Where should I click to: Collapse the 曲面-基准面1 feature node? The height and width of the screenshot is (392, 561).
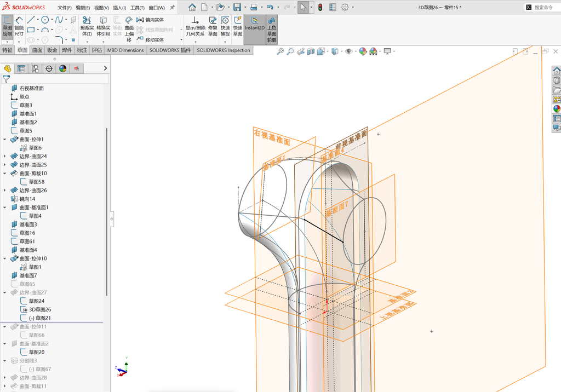pyautogui.click(x=4, y=207)
